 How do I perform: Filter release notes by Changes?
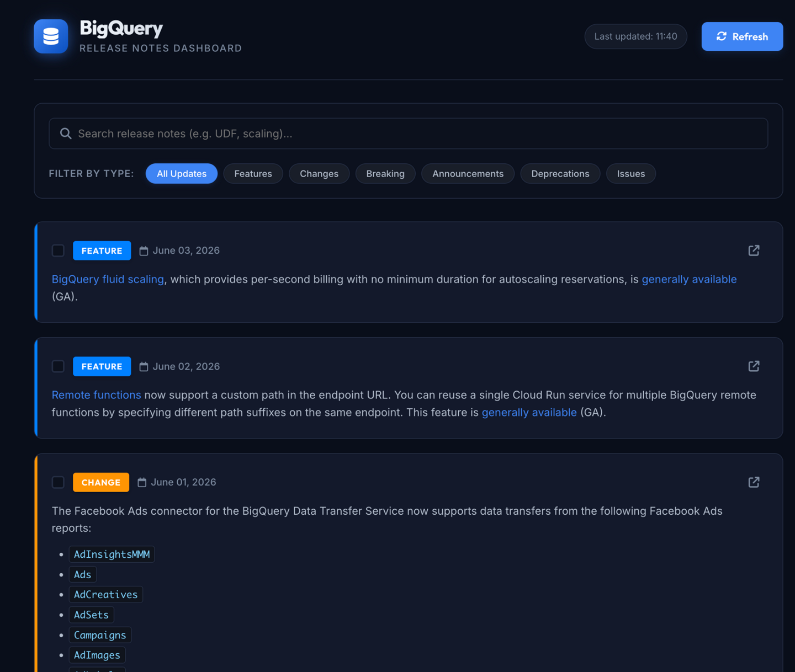(319, 174)
